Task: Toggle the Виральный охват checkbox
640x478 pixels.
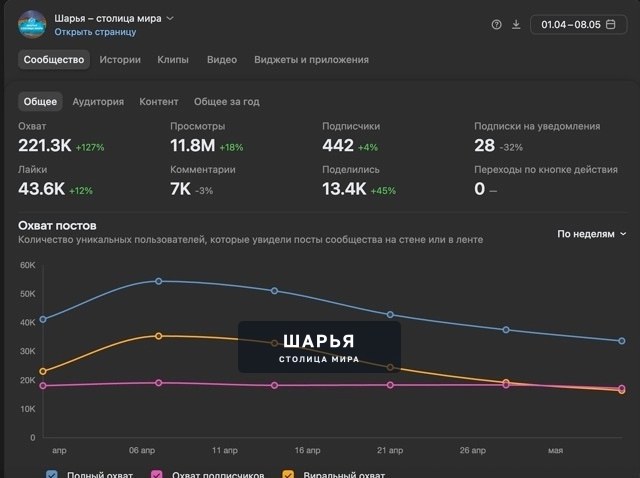Action: 288,474
